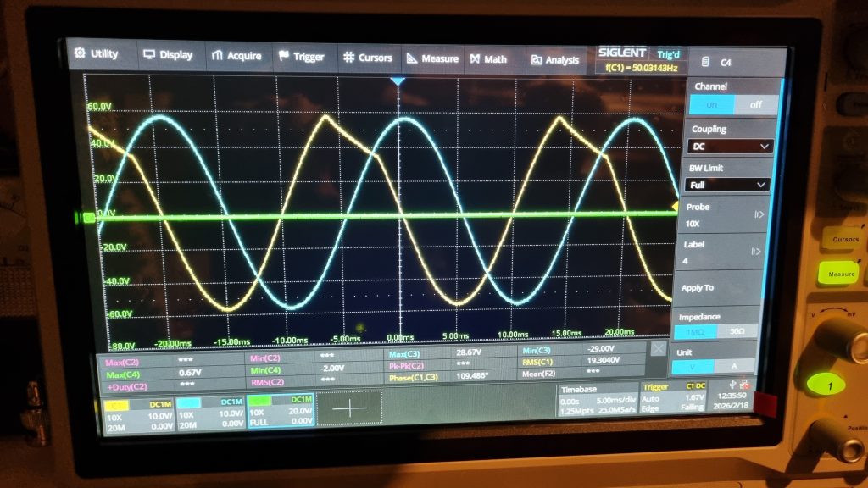Screen dimensions: 868x488
Task: Tap the Acquire menu icon
Action: (217, 56)
